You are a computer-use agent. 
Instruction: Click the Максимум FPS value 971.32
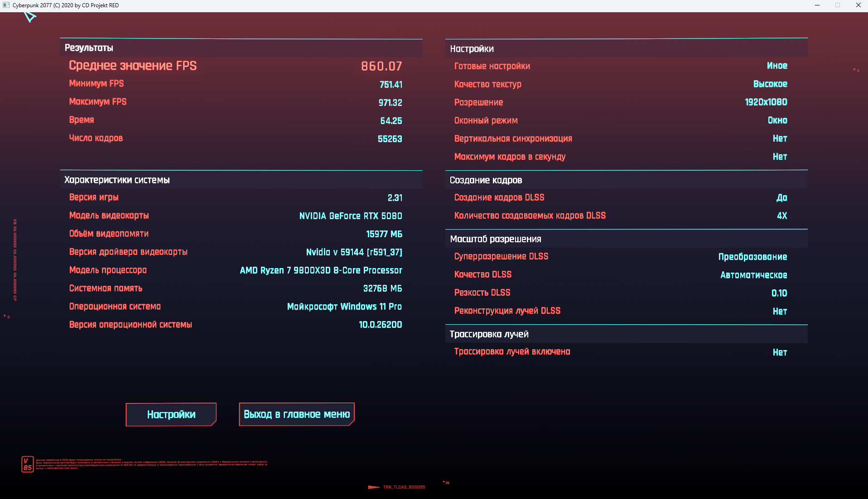(391, 103)
